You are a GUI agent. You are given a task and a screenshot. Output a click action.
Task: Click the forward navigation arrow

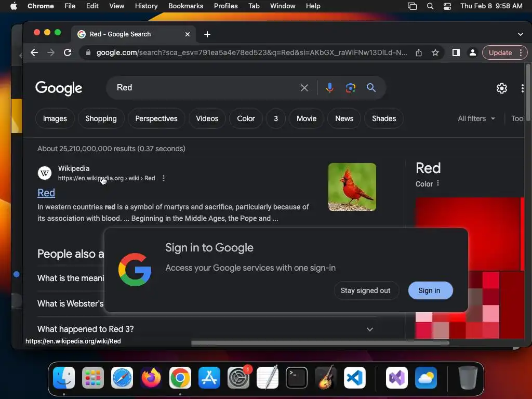(x=51, y=52)
